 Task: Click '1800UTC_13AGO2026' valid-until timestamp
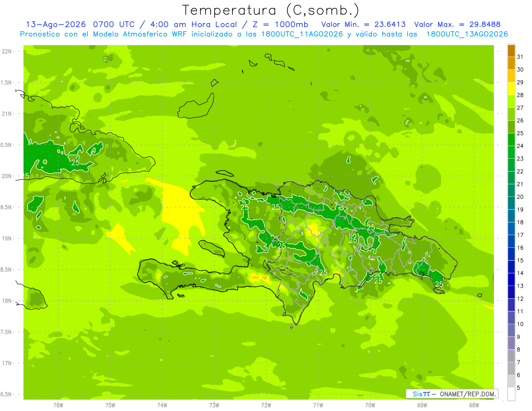(467, 34)
